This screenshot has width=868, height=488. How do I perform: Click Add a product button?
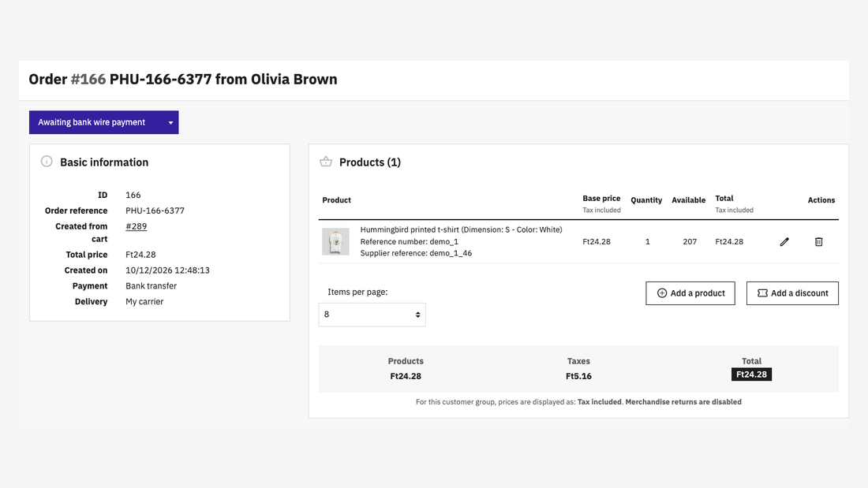coord(690,293)
